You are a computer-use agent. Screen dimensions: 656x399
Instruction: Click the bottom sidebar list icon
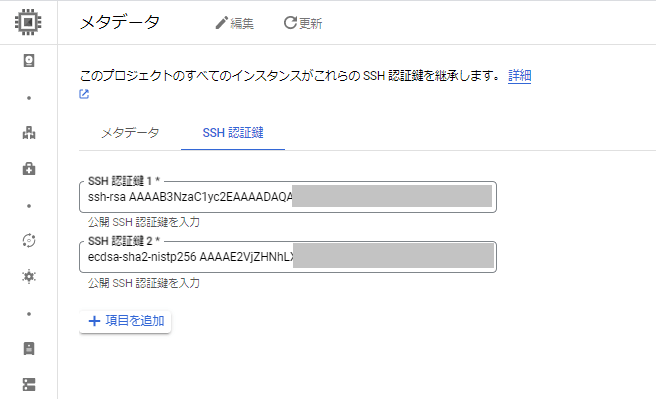(29, 384)
